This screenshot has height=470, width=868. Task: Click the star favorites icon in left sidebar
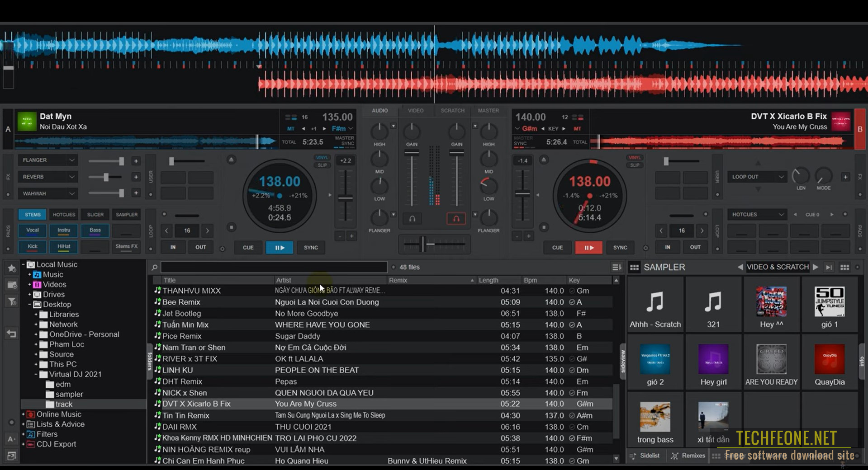tap(11, 268)
